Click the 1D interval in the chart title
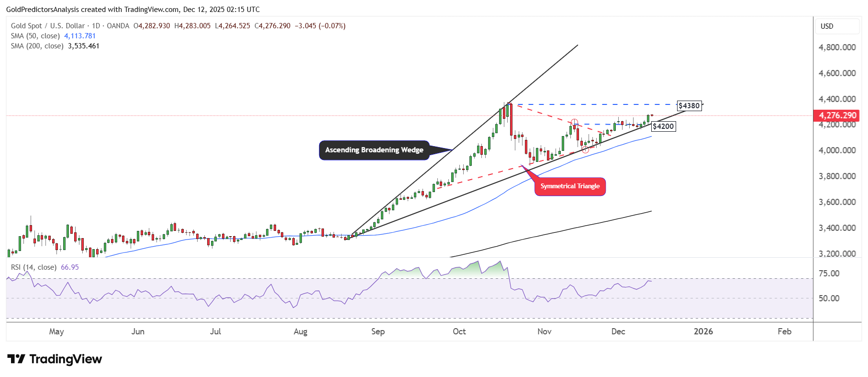Viewport: 868px width, 377px height. [96, 26]
